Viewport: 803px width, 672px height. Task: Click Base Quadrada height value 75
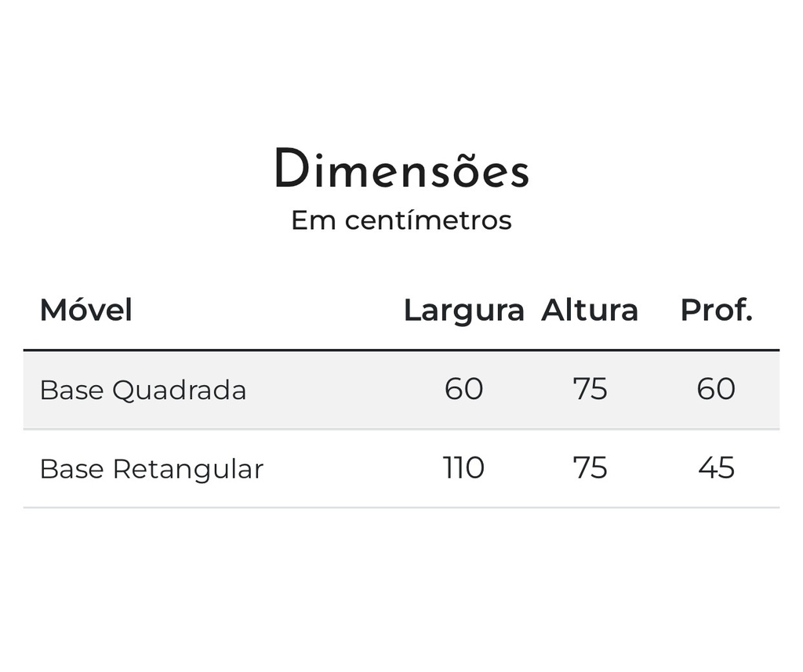(590, 389)
